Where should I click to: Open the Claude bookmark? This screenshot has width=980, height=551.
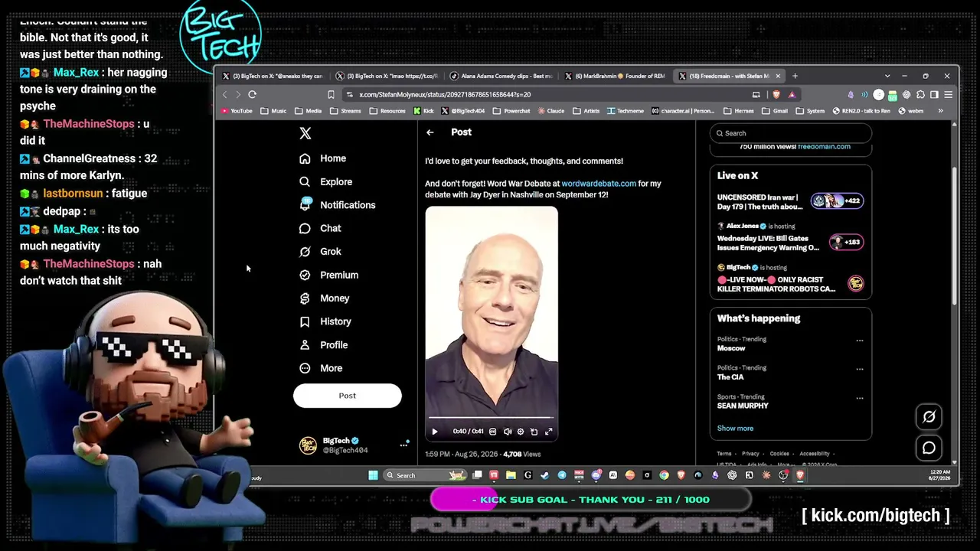coord(551,111)
